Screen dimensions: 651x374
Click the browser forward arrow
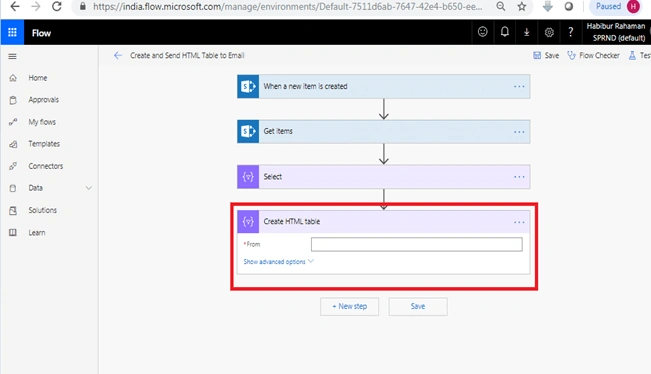[x=36, y=6]
